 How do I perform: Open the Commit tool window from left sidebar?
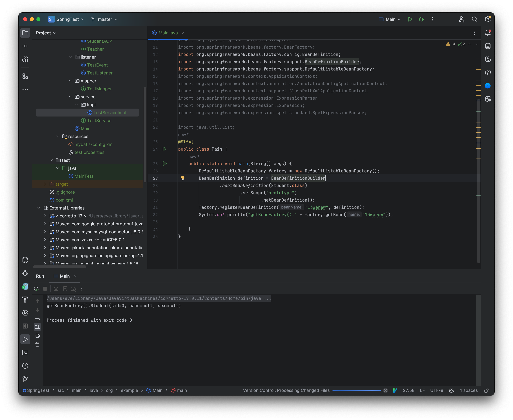pos(25,46)
